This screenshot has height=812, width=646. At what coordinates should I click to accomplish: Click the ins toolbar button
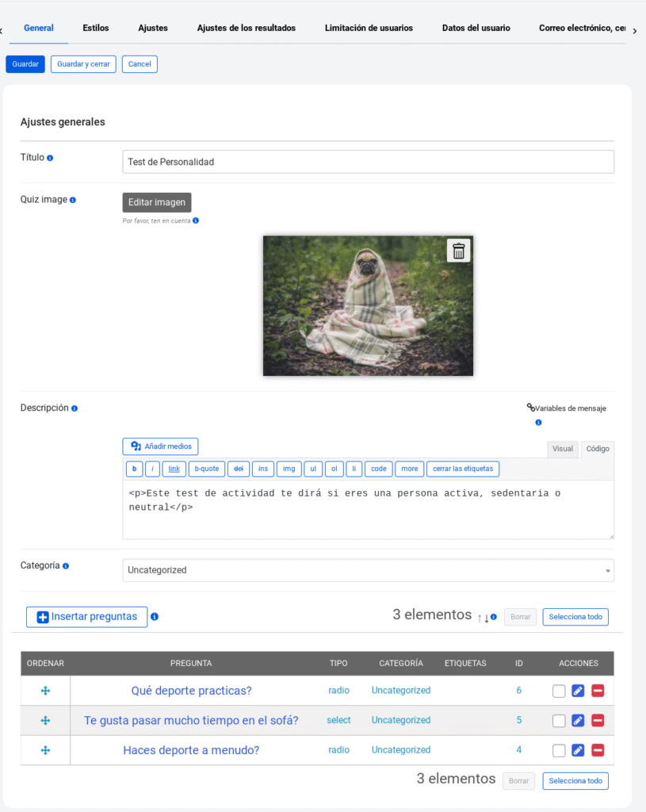click(263, 469)
